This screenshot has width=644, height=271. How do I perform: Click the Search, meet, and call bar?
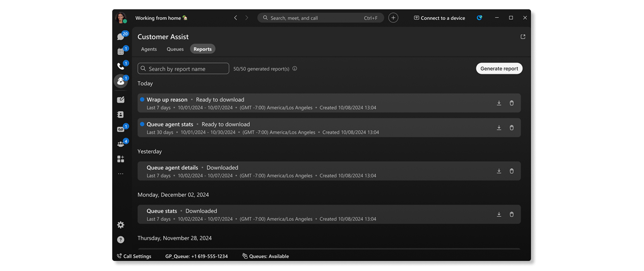[320, 18]
